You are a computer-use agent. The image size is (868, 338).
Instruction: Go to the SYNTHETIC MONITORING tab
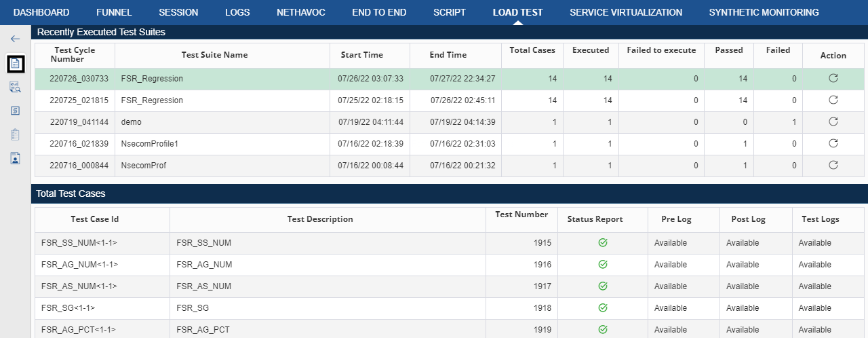point(764,12)
